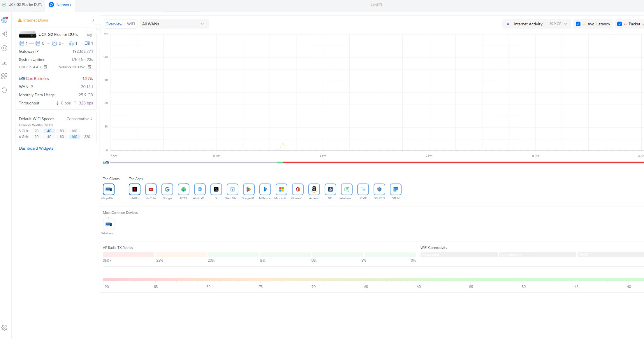Collapse the side panel arrow icon
This screenshot has height=339, width=644.
pyautogui.click(x=98, y=29)
